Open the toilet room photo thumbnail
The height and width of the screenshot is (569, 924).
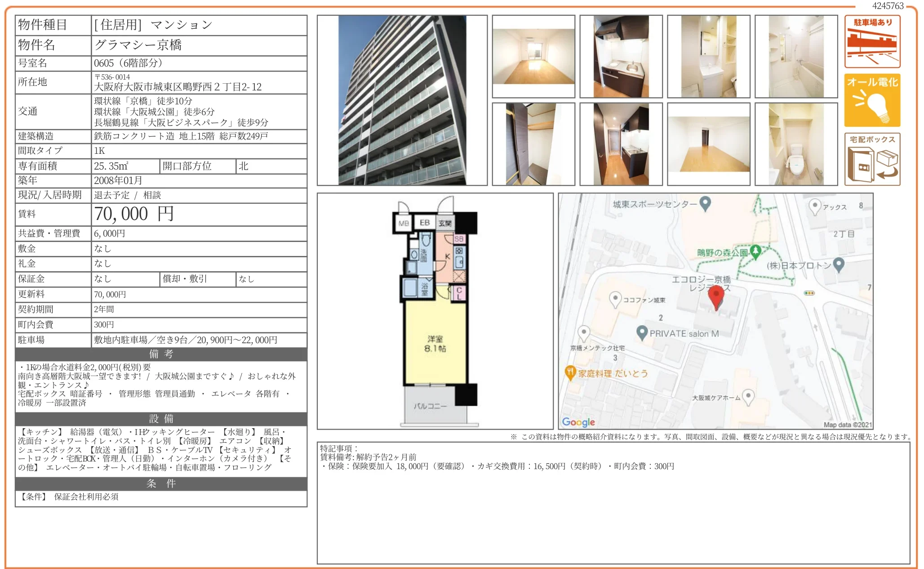pyautogui.click(x=796, y=144)
